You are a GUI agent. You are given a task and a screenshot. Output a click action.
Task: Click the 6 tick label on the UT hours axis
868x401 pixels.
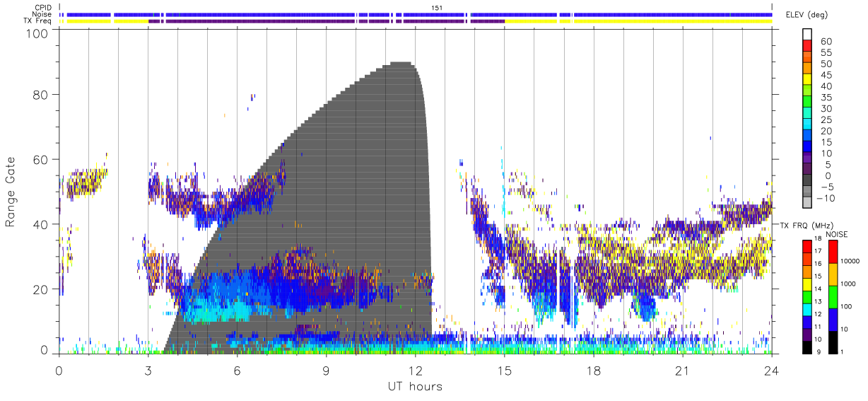tap(237, 370)
